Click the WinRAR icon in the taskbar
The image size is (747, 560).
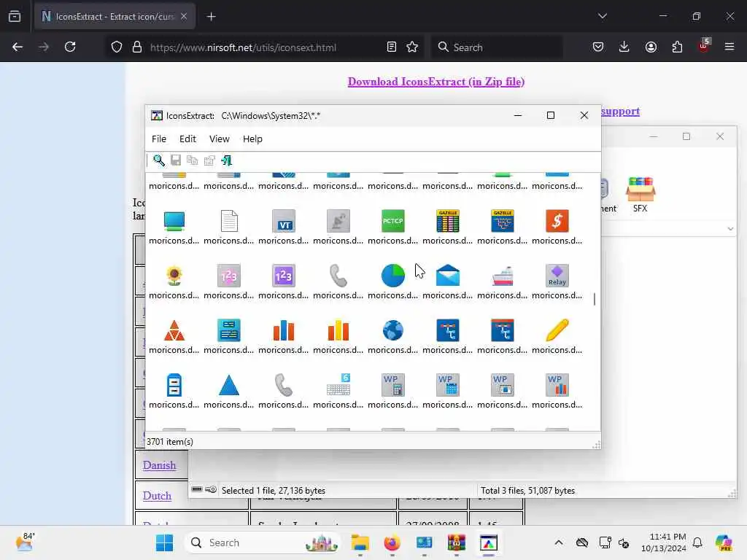coord(457,542)
